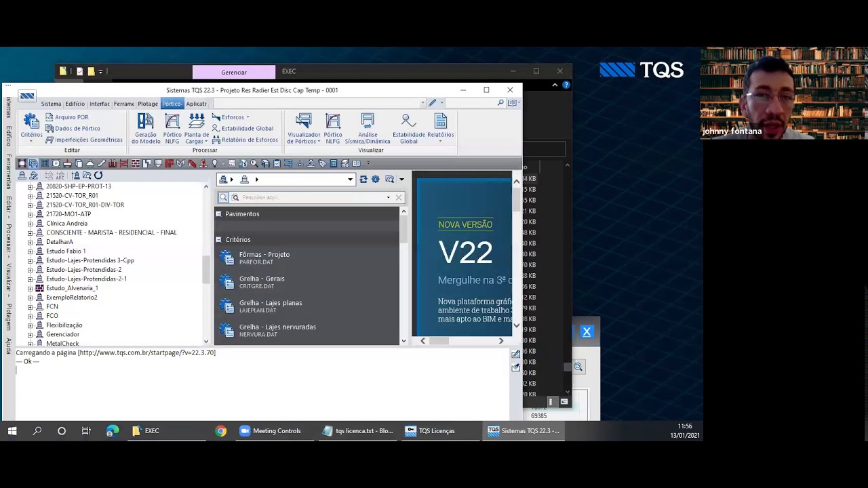The height and width of the screenshot is (488, 868).
Task: Open Análise Sísmica/Dinâmica viewer
Action: (368, 128)
